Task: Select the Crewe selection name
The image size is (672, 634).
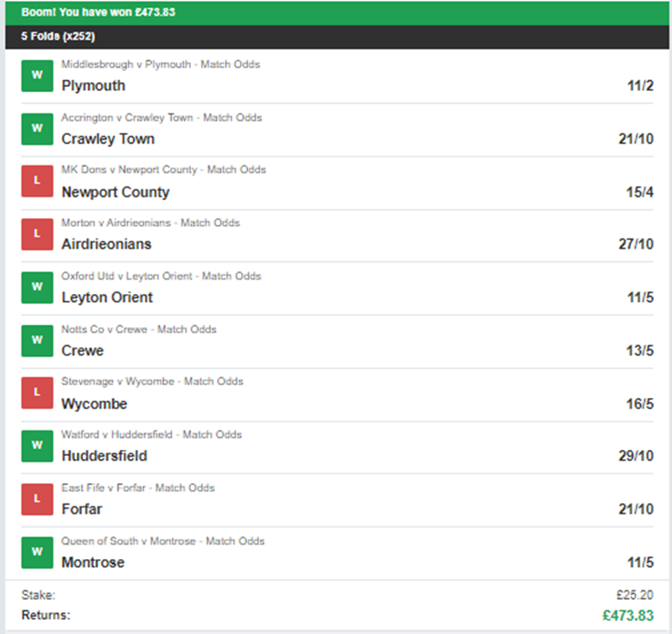Action: (83, 350)
